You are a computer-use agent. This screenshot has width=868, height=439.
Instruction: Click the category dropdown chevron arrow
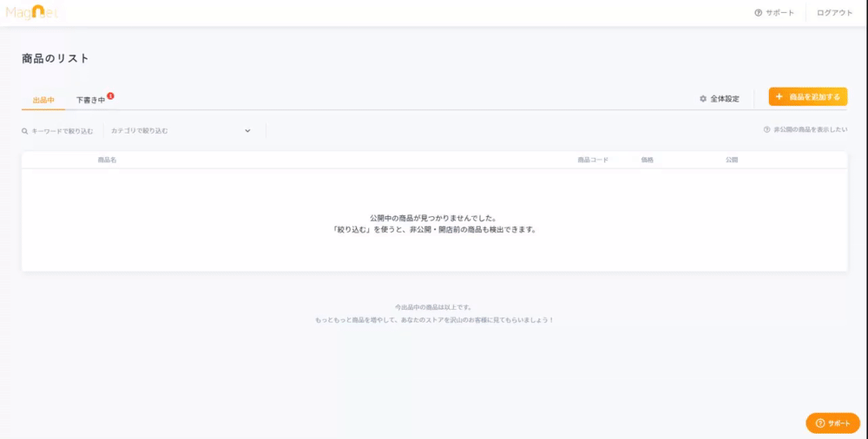(247, 131)
